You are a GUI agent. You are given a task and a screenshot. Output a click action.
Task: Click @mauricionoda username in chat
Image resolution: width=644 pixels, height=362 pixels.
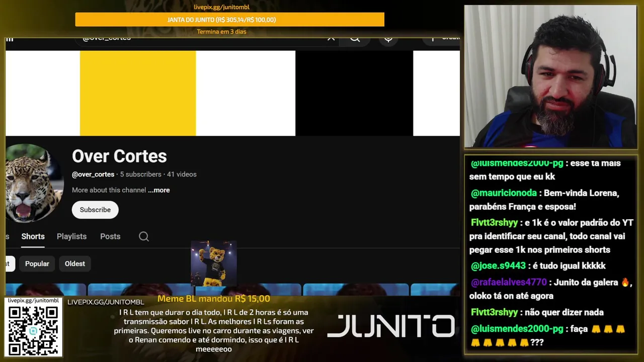(504, 193)
